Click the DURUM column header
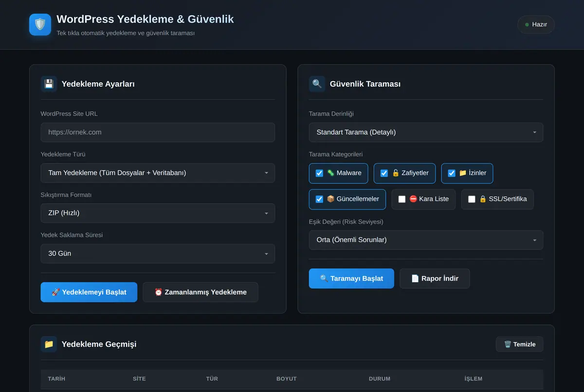The height and width of the screenshot is (392, 584). pos(380,379)
